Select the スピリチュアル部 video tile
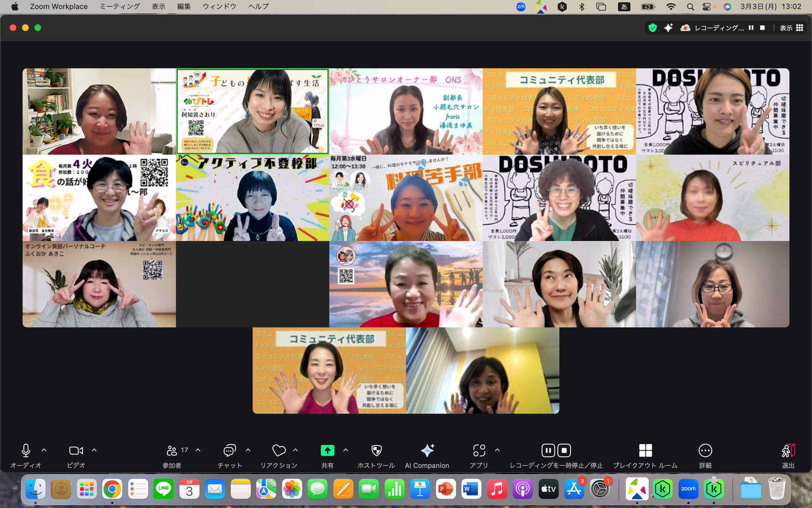This screenshot has width=812, height=508. click(x=712, y=198)
